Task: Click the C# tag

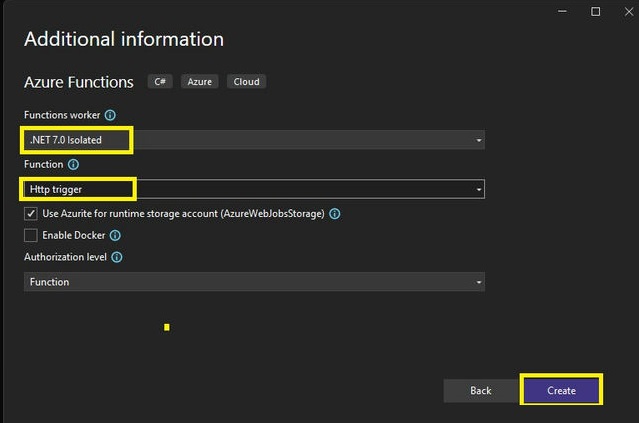Action: point(160,82)
